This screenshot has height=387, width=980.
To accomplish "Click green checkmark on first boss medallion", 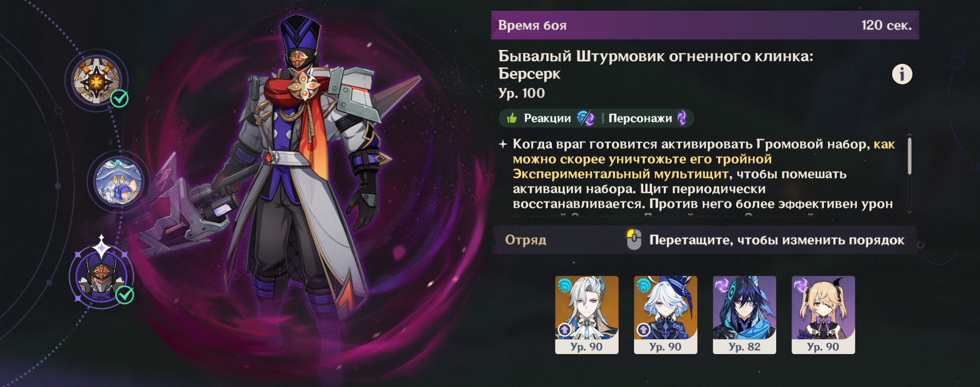I will click(x=120, y=98).
